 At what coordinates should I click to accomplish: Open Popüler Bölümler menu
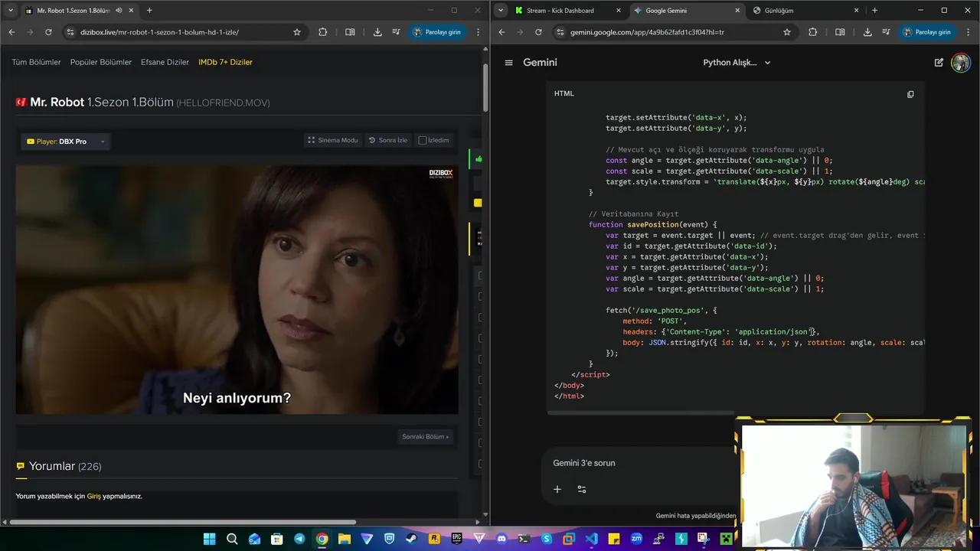pos(101,62)
